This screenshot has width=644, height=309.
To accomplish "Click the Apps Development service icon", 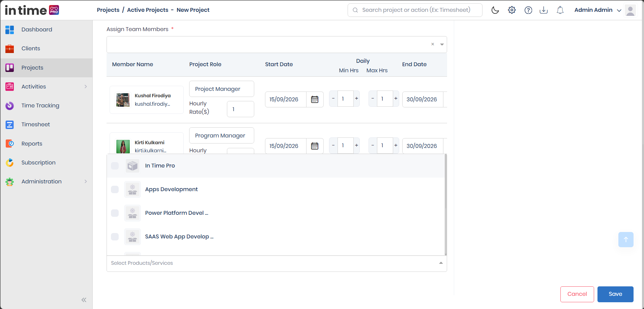I will (133, 189).
